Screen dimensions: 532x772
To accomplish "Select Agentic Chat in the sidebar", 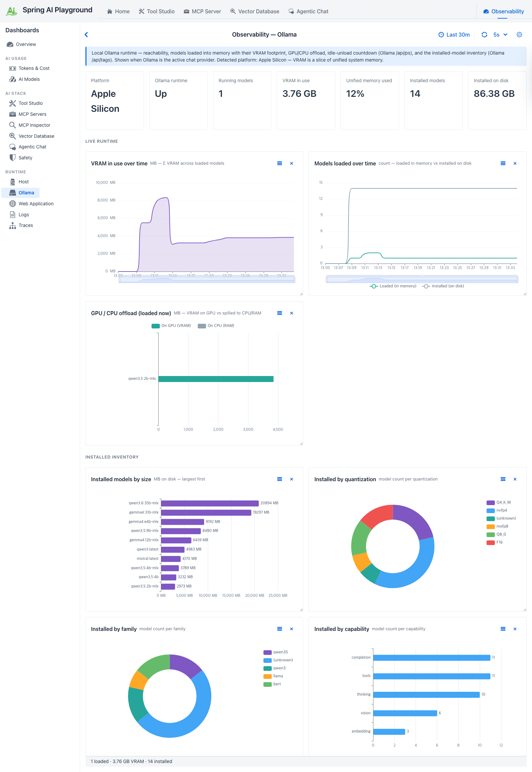I will (28, 147).
